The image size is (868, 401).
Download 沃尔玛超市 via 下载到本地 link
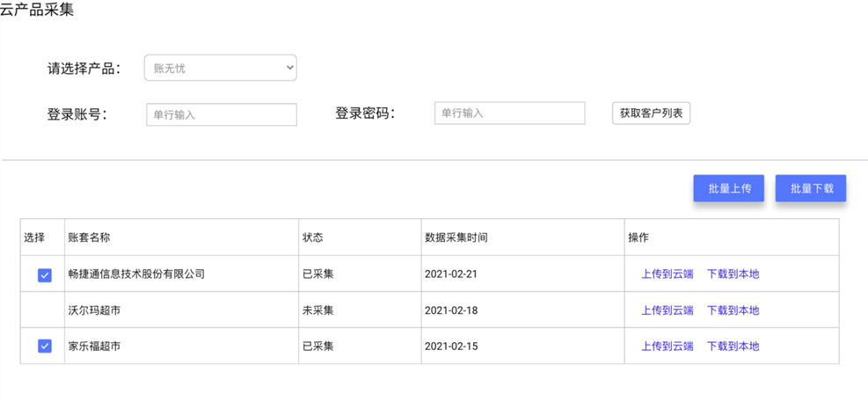point(733,310)
